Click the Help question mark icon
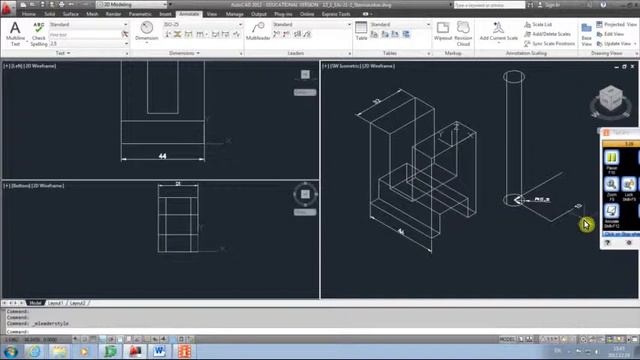Image resolution: width=640 pixels, height=360 pixels. (x=603, y=5)
